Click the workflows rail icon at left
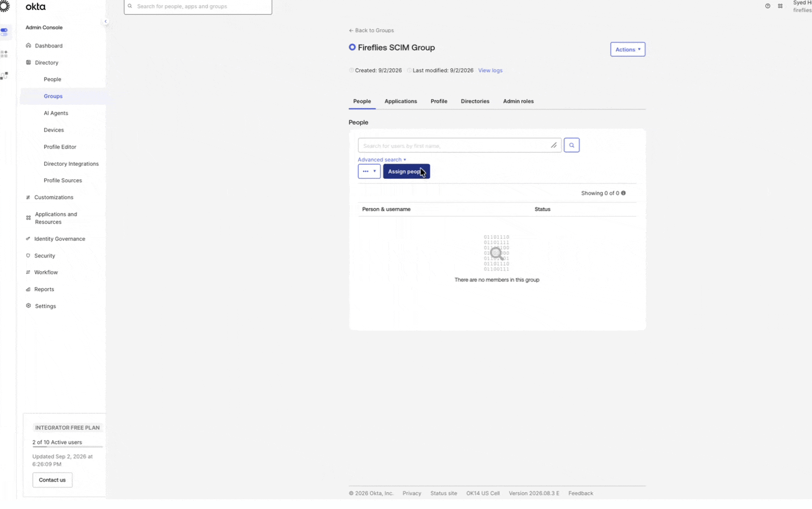Viewport: 812px width, 509px height. [4, 76]
